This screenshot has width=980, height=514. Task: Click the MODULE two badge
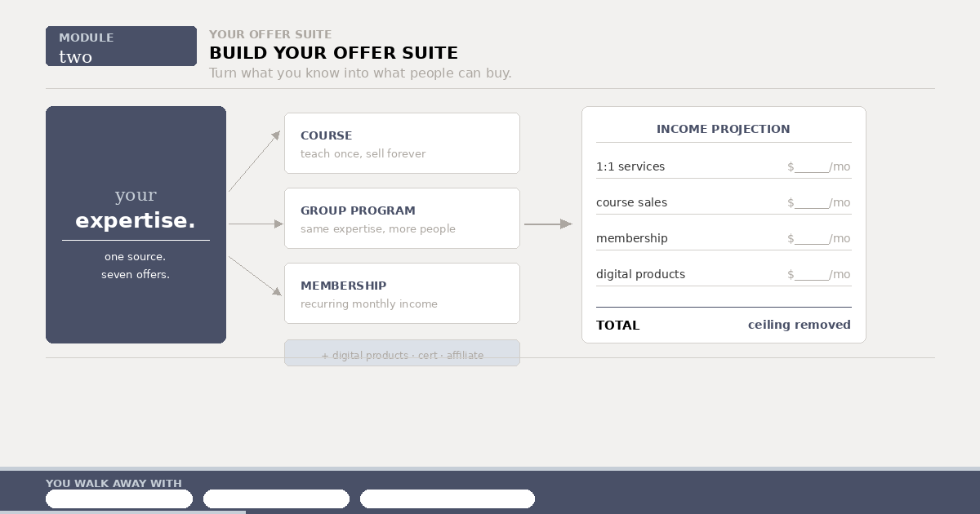click(x=121, y=47)
